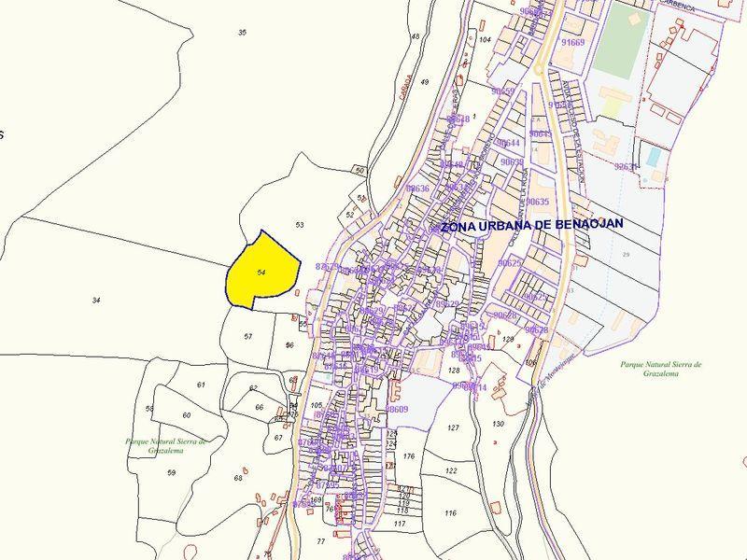Click parcel number 61
747x560 pixels.
pyautogui.click(x=201, y=385)
